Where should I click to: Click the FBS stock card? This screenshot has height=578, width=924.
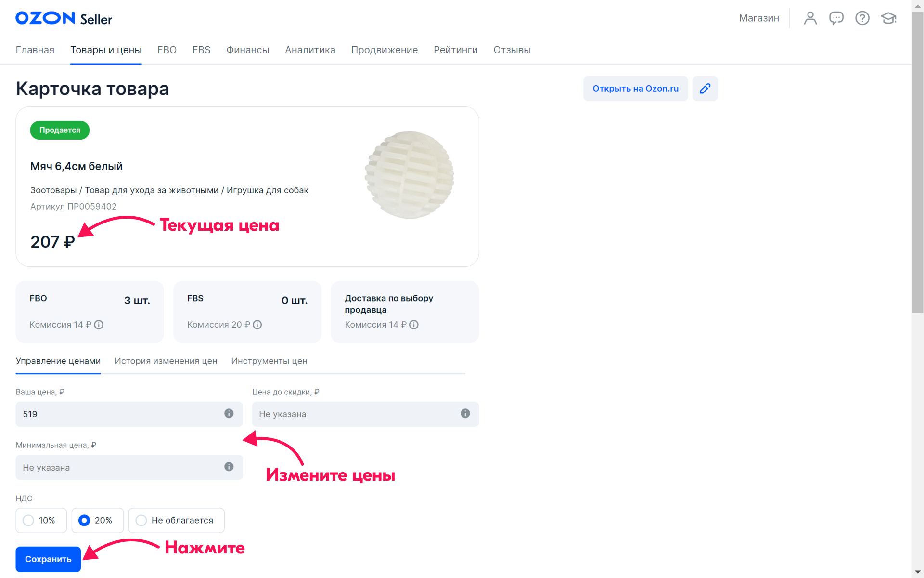[247, 312]
